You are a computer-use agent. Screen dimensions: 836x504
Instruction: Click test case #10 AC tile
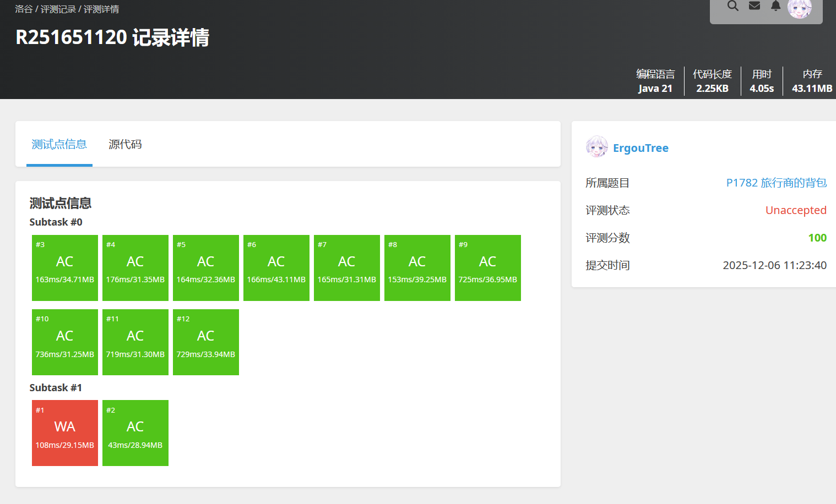pyautogui.click(x=65, y=342)
